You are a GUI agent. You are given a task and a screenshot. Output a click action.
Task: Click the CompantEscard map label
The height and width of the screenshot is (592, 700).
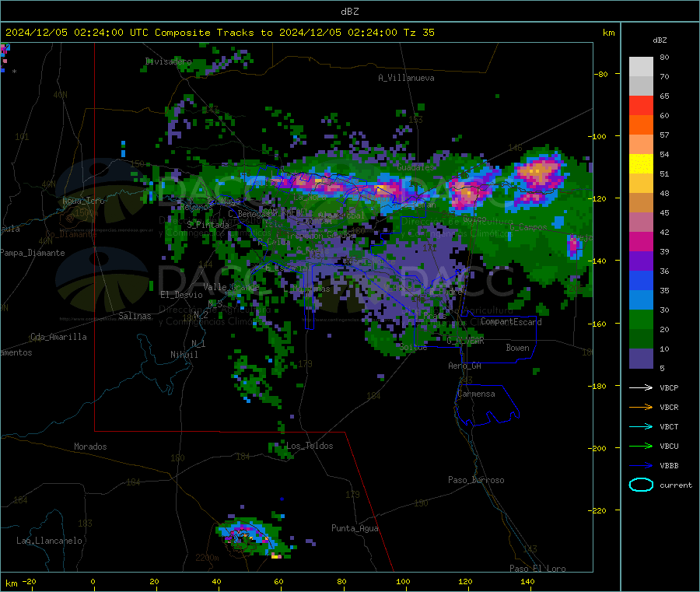tap(511, 321)
